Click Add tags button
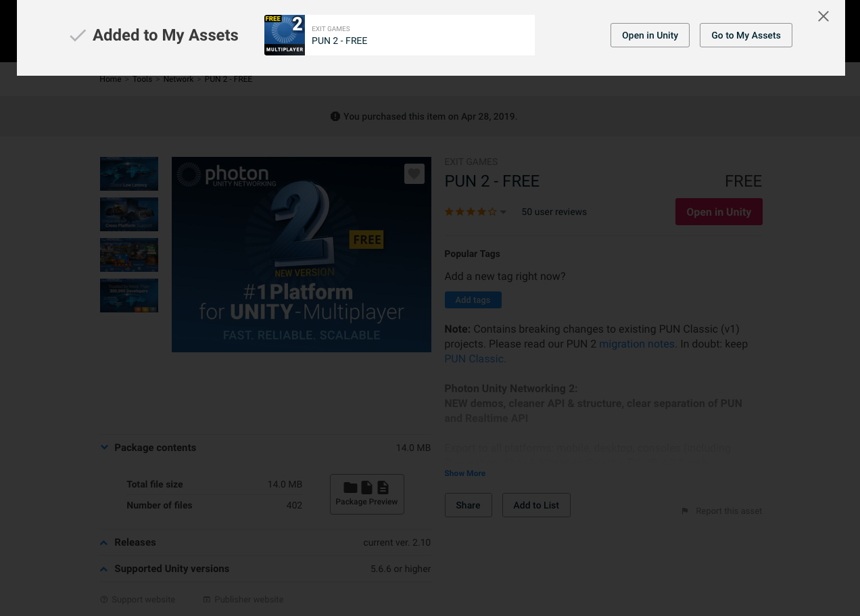This screenshot has width=860, height=616. click(x=473, y=300)
